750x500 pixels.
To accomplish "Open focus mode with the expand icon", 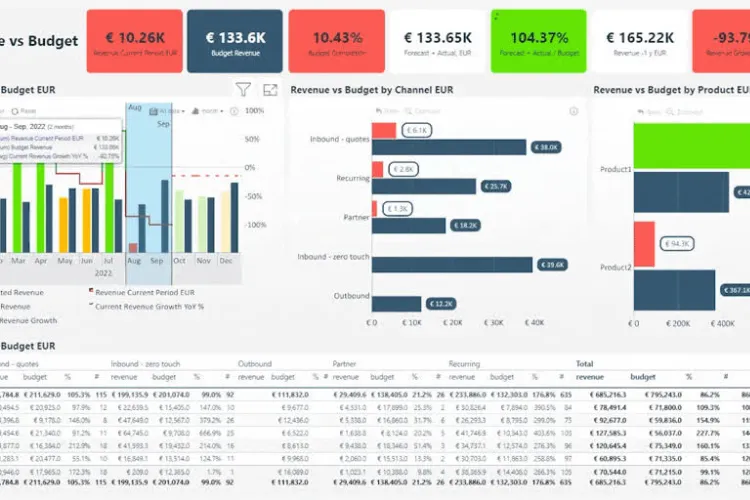I will pos(269,90).
